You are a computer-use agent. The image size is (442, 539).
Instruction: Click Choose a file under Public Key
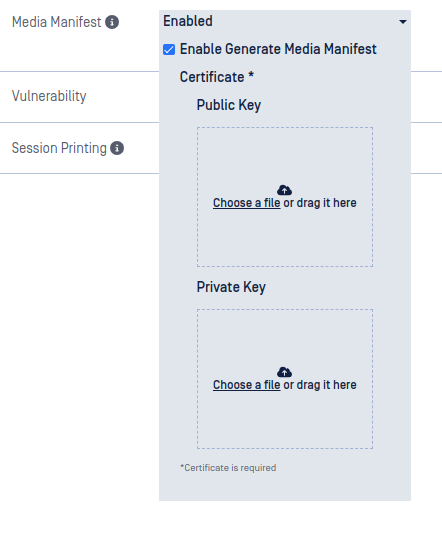point(246,203)
